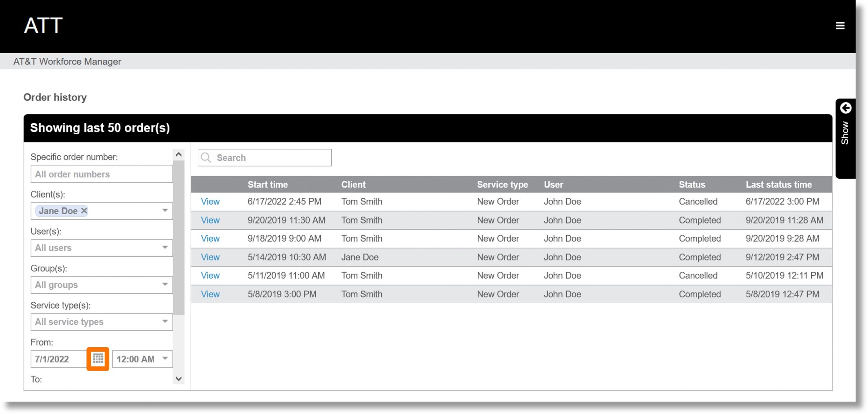
Task: Click the search input field
Action: pyautogui.click(x=265, y=158)
